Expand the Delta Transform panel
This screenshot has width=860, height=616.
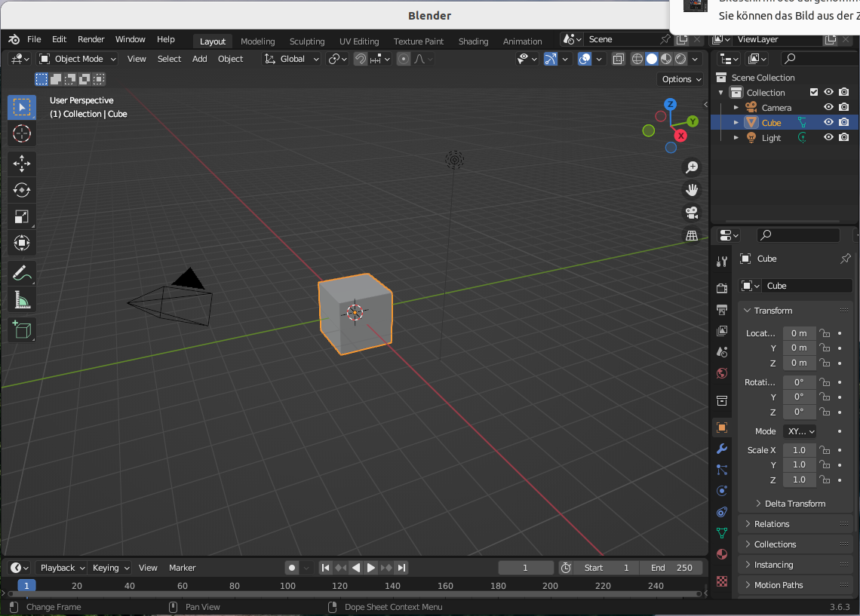(x=794, y=504)
